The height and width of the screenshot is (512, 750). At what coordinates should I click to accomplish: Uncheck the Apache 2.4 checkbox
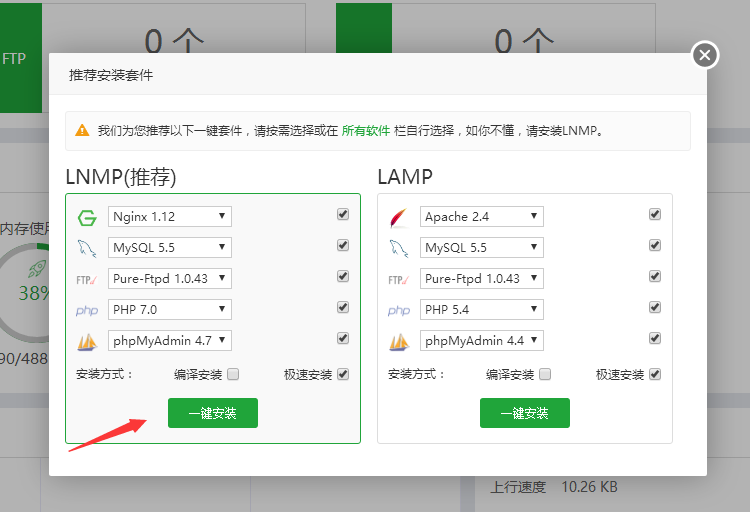pyautogui.click(x=655, y=214)
